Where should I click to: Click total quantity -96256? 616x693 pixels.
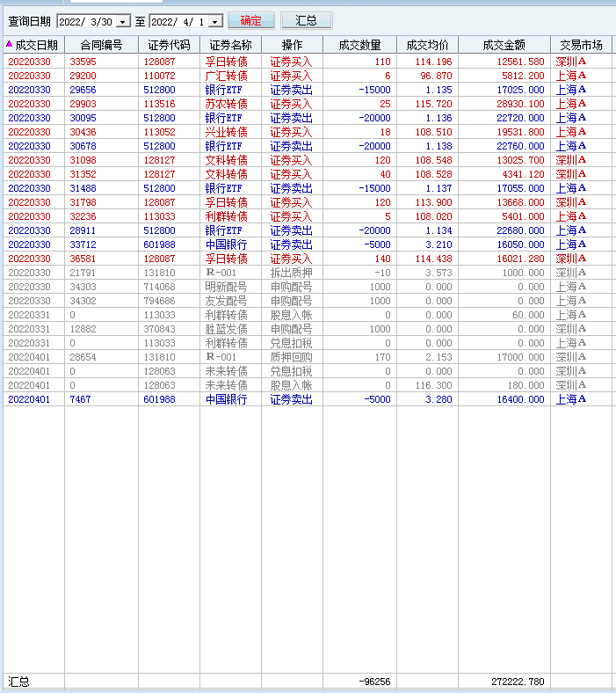[374, 682]
